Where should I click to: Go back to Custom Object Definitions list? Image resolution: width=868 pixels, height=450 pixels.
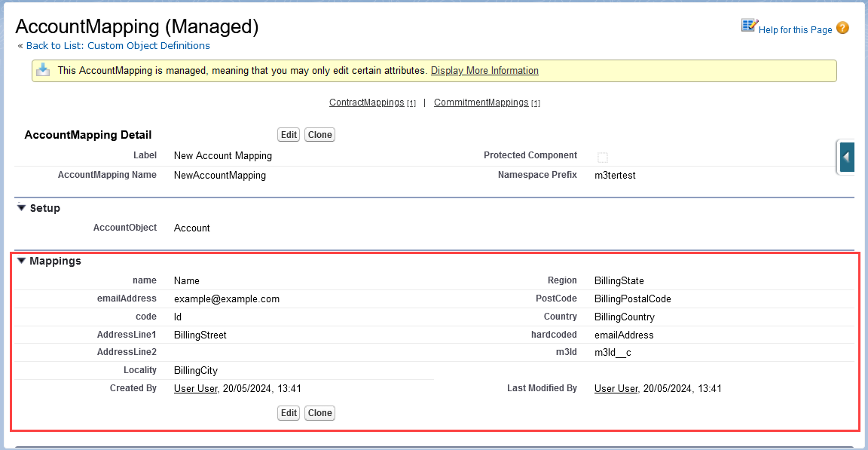coord(118,45)
